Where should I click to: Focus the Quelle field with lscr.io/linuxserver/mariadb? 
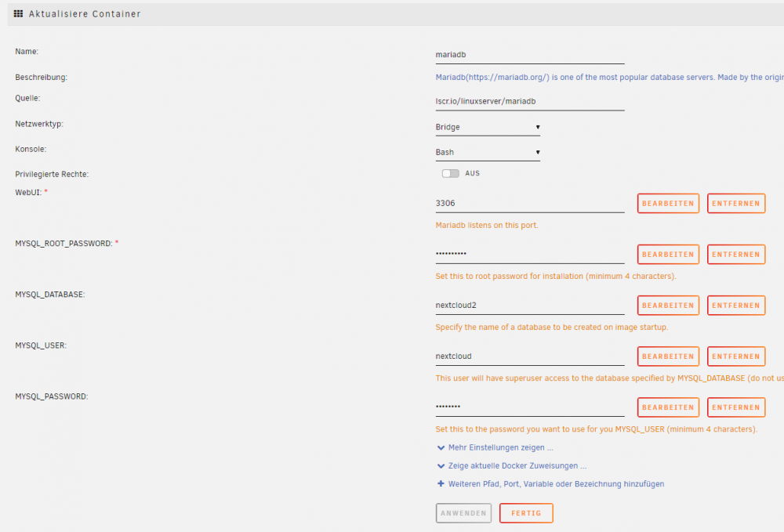tap(529, 101)
